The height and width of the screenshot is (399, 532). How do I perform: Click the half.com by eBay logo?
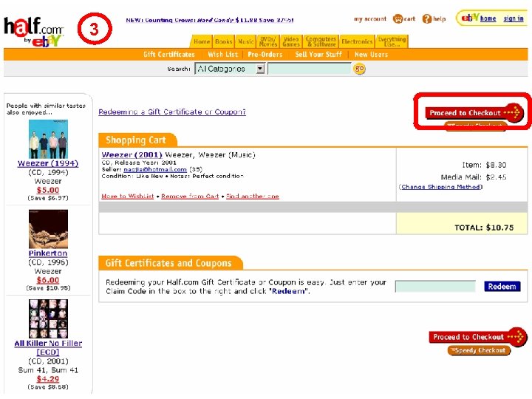click(x=33, y=31)
